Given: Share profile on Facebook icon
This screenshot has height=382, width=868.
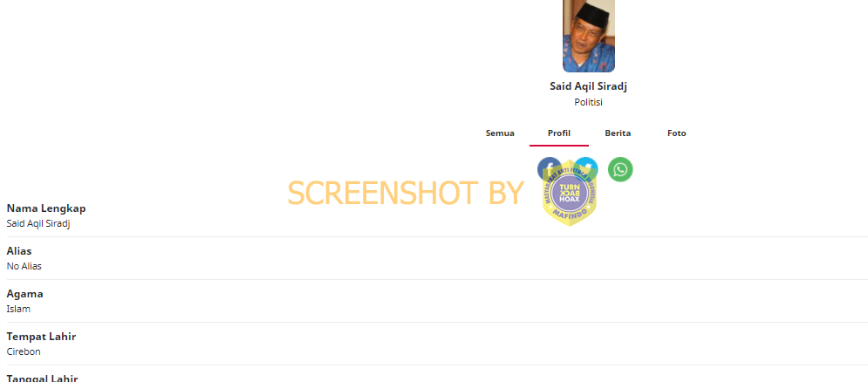Looking at the screenshot, I should click(549, 169).
